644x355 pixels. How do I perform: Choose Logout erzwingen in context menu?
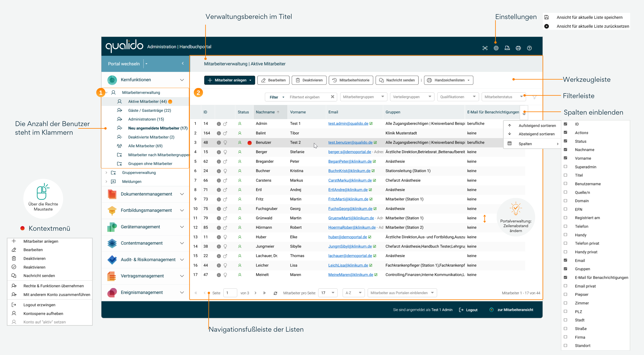click(x=50, y=305)
